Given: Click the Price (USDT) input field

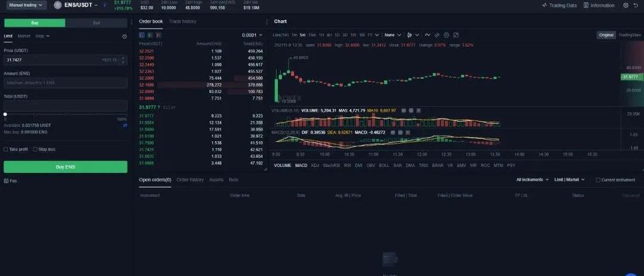Looking at the screenshot, I should 66,60.
